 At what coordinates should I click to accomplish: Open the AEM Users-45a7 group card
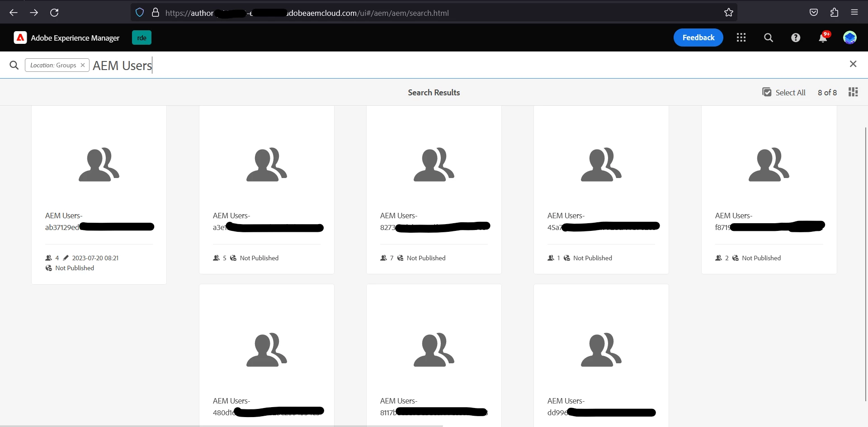[601, 190]
